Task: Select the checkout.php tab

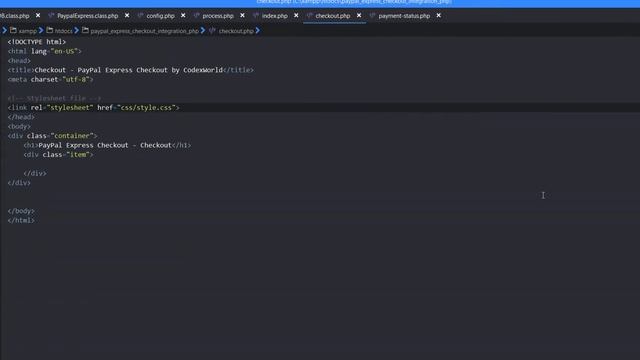Action: tap(333, 16)
